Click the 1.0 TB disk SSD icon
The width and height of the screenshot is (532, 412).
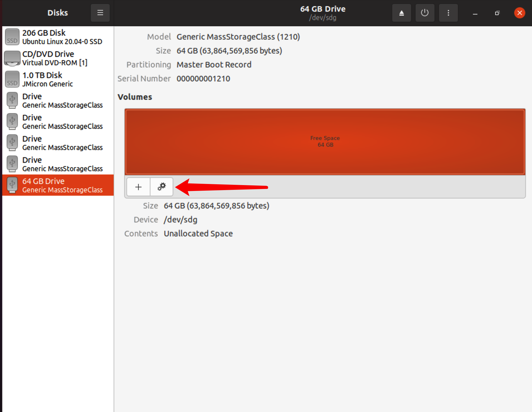12,79
